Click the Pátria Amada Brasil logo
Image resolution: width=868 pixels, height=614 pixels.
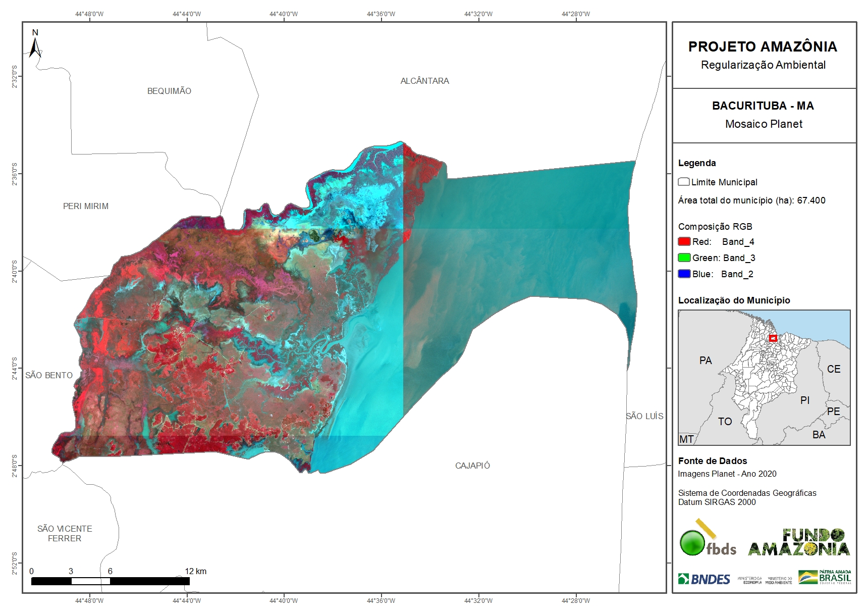pos(825,577)
